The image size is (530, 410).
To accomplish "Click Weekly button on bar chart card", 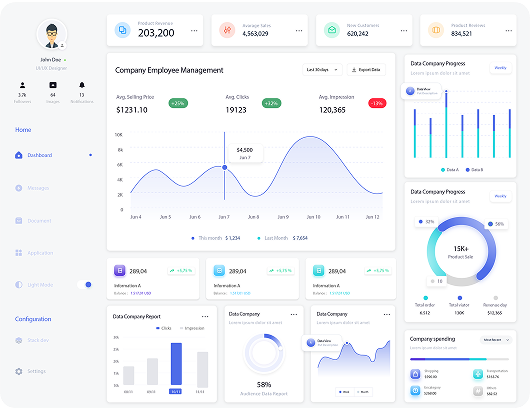I will point(501,68).
